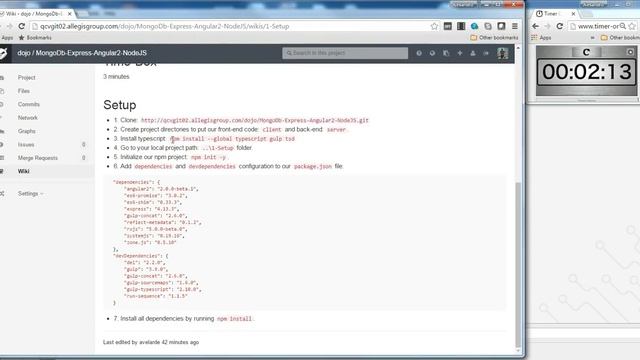
Task: Click the blue globe extension icon
Action: click(x=474, y=26)
